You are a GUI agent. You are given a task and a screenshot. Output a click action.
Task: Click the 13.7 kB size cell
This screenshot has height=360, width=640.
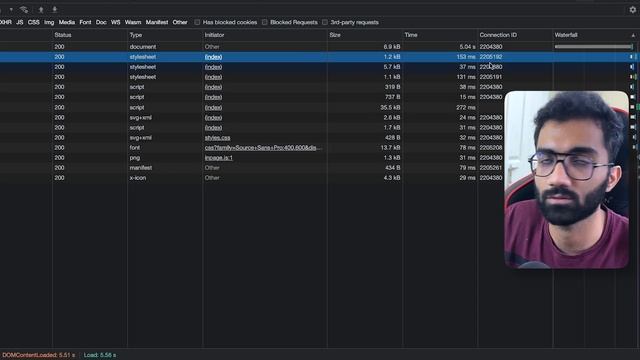coord(390,147)
